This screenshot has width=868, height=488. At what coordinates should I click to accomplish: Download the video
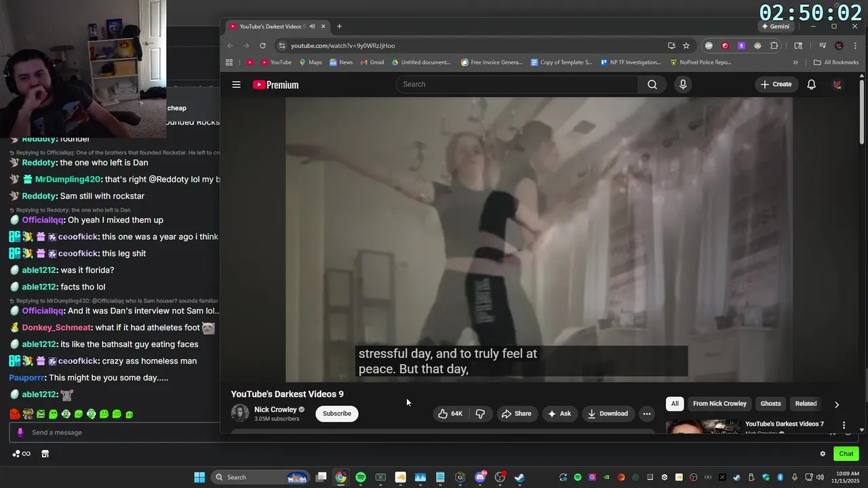(608, 413)
